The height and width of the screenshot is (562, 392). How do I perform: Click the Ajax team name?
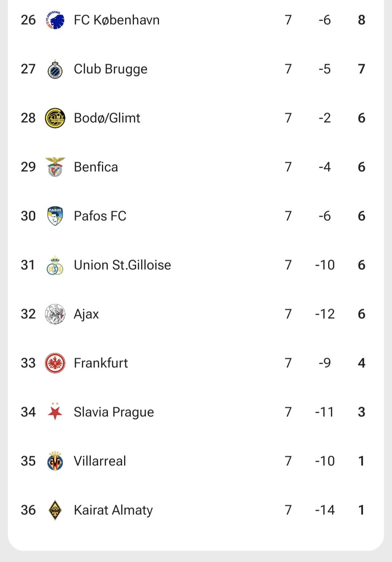[x=86, y=314]
